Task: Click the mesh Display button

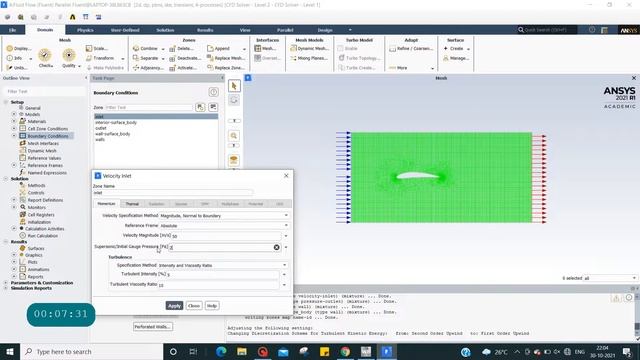Action: click(x=19, y=48)
